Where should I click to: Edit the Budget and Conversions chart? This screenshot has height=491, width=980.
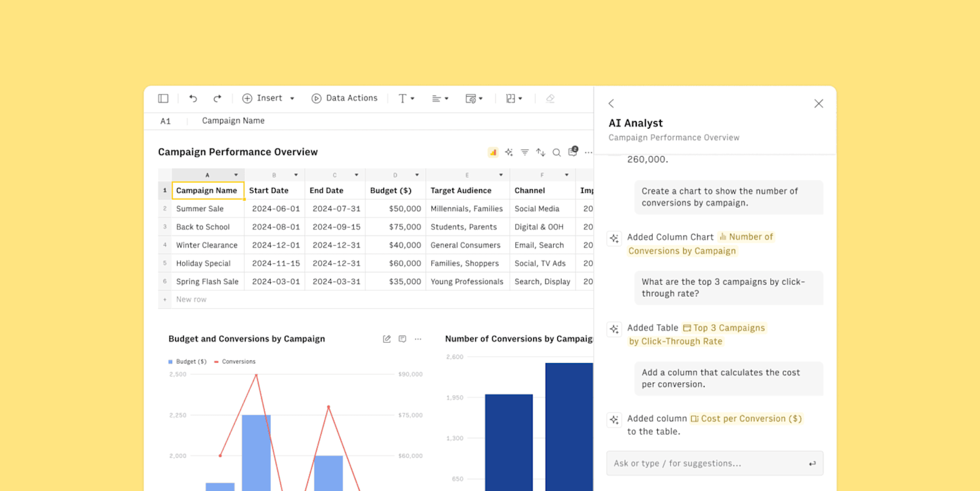(x=386, y=339)
